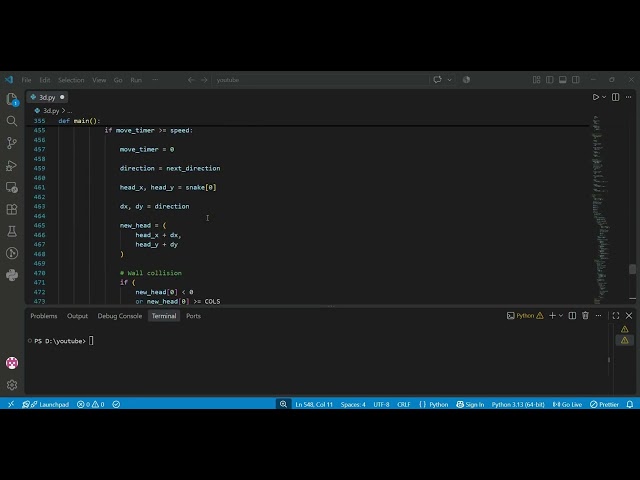Open the Manage gear menu
This screenshot has height=480, width=640.
click(12, 385)
